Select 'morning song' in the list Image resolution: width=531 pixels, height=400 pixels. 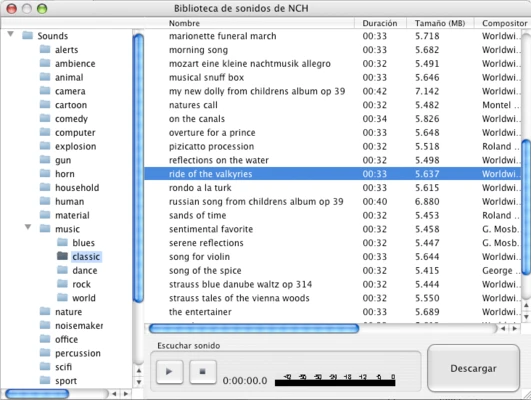click(x=332, y=50)
